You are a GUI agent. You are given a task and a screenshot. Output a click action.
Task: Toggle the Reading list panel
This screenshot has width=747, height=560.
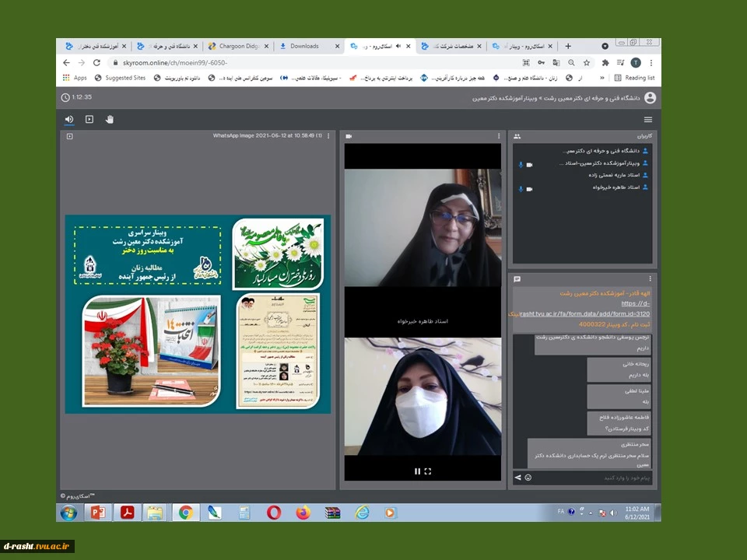[635, 78]
